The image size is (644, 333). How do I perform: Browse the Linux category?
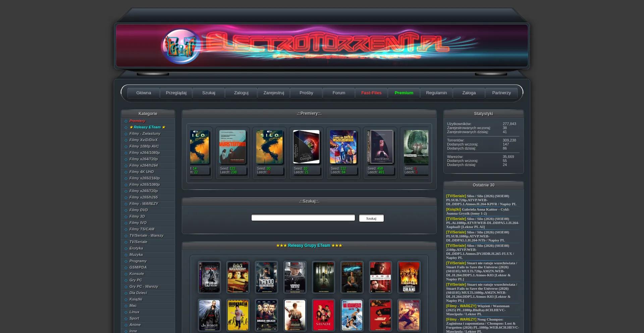[134, 312]
